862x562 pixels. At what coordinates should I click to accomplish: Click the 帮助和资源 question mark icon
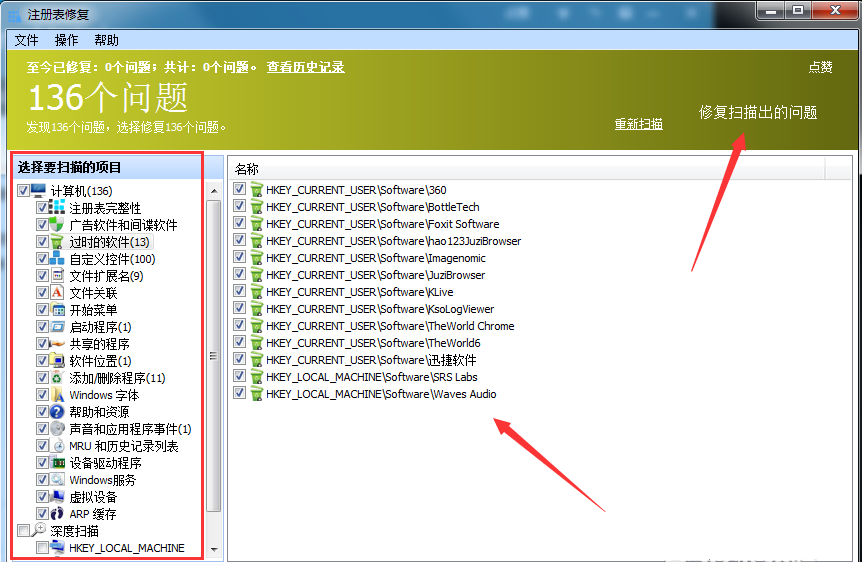[58, 412]
